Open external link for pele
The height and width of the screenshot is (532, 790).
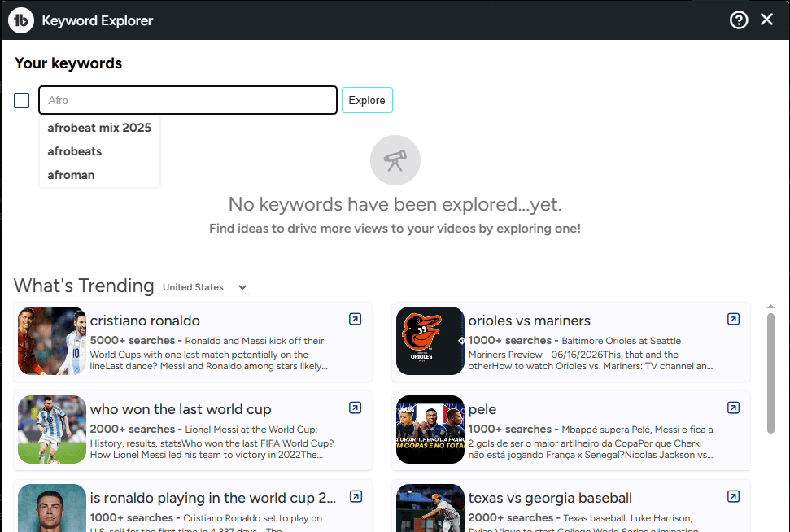(734, 408)
